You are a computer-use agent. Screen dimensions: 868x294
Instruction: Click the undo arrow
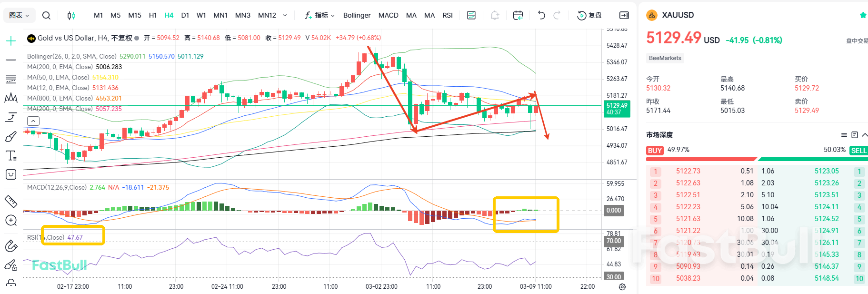541,15
